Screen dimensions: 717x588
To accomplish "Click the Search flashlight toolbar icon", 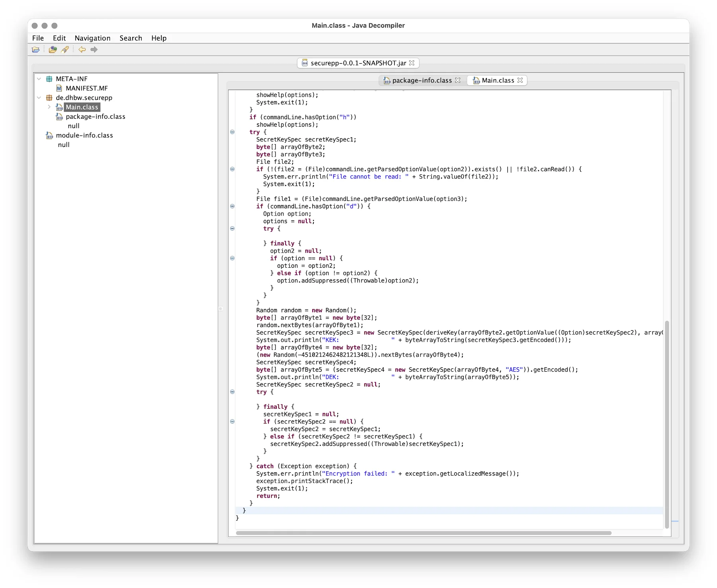I will [x=65, y=49].
